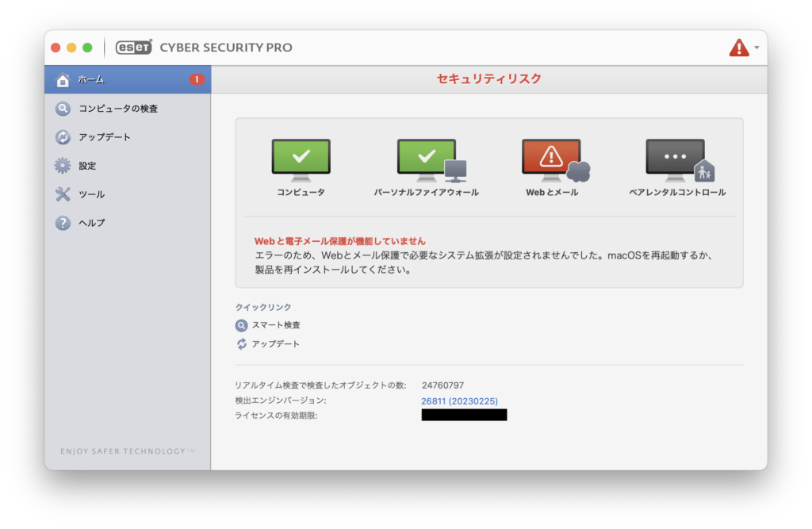Click the quick link update arrows icon
Viewport: 812px width, 529px height.
click(241, 344)
